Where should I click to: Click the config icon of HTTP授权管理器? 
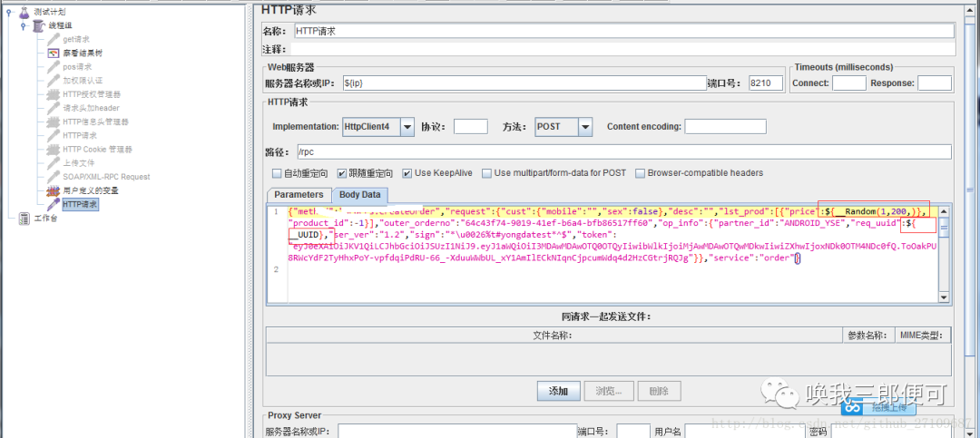click(54, 94)
